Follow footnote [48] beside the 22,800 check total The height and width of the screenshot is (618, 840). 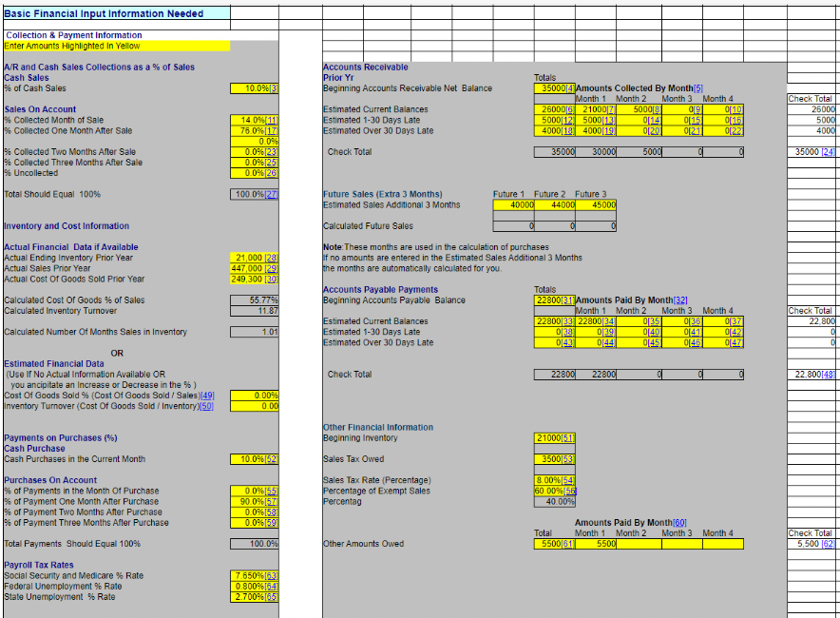pos(829,375)
